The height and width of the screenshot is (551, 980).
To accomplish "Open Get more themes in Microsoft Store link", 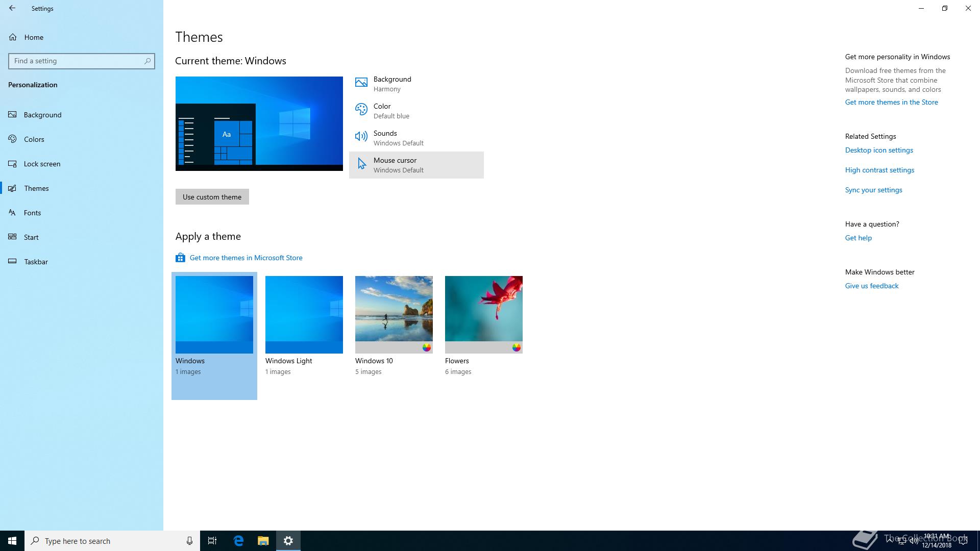I will (246, 258).
